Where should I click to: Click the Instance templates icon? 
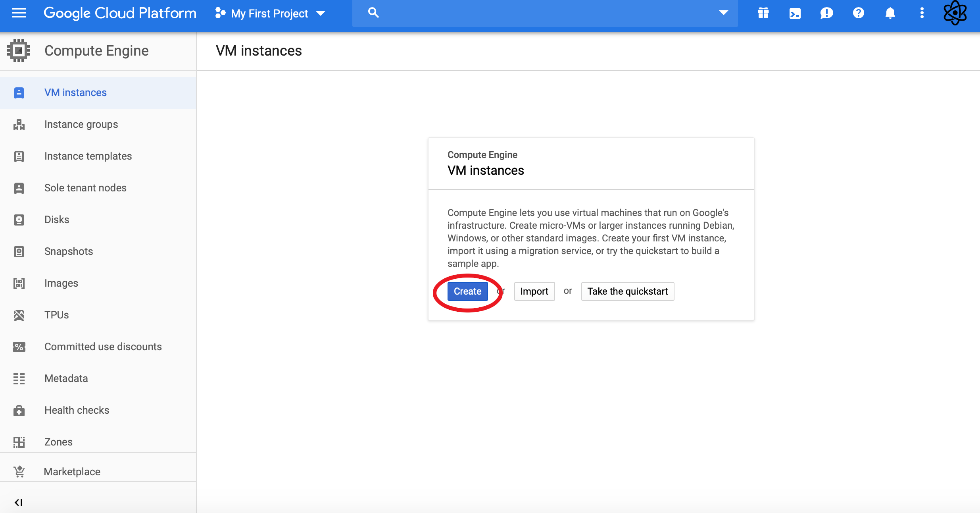[19, 156]
